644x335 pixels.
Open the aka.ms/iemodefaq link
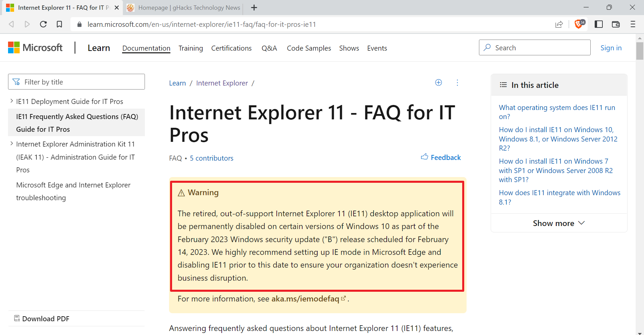click(305, 298)
